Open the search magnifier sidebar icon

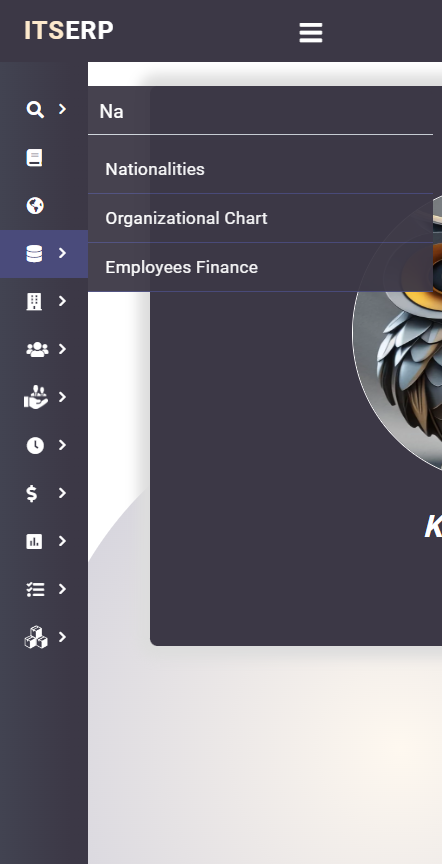click(35, 110)
